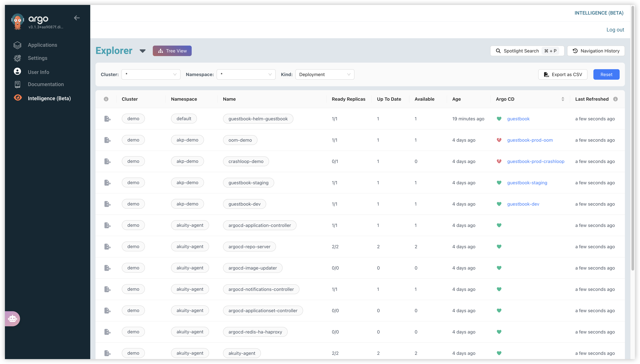This screenshot has height=364, width=640.
Task: Collapse sidebar with the back arrow
Action: pos(77,18)
